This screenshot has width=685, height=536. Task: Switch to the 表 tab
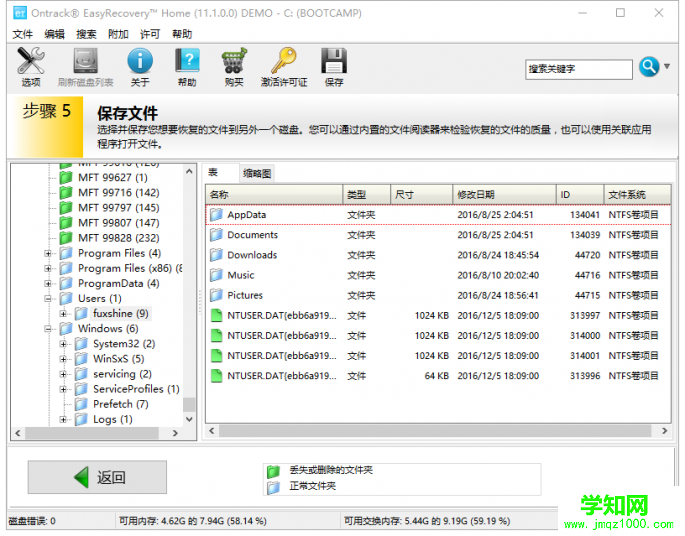click(213, 172)
